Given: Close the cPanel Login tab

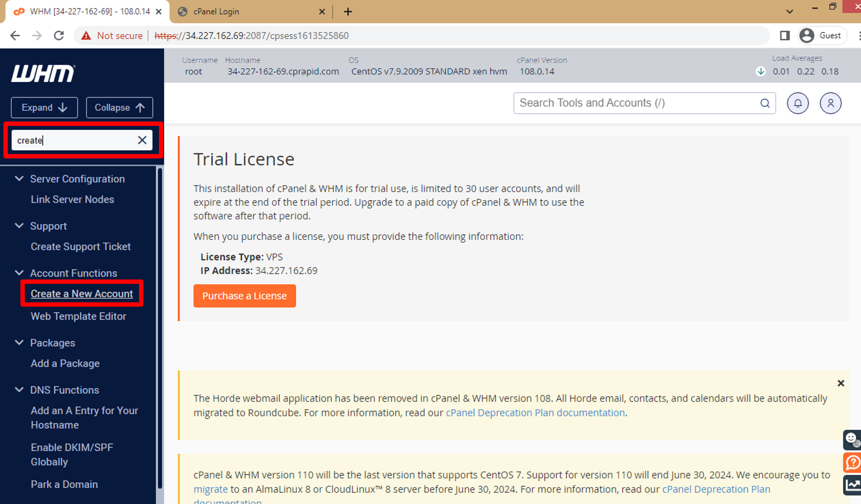Looking at the screenshot, I should click(322, 12).
